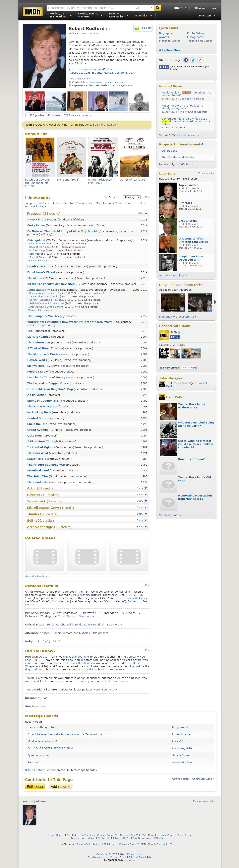239x868 pixels.
Task: Collapse the Producer credits section with Hide
Action: click(143, 213)
